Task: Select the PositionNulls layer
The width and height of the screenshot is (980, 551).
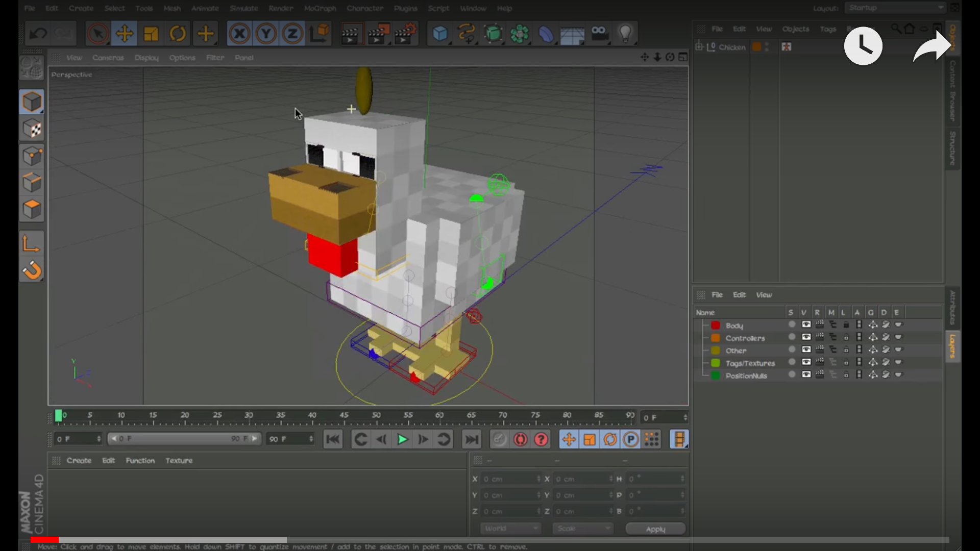Action: [746, 375]
